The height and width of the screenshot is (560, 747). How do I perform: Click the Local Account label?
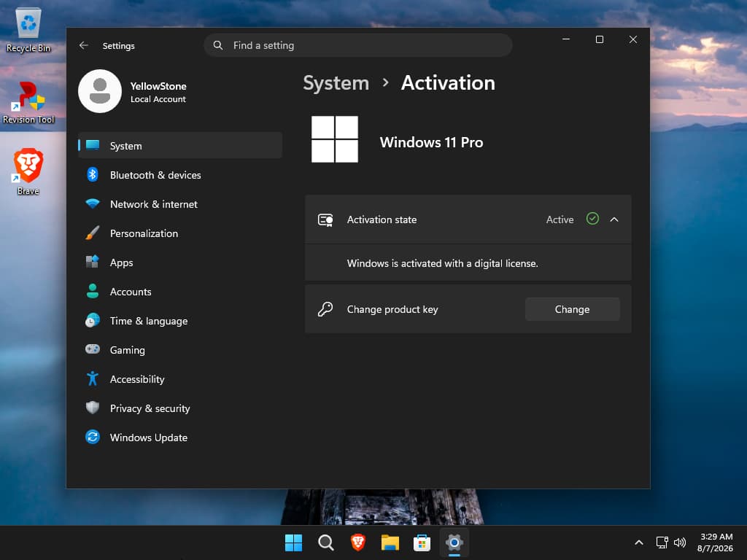click(x=158, y=99)
